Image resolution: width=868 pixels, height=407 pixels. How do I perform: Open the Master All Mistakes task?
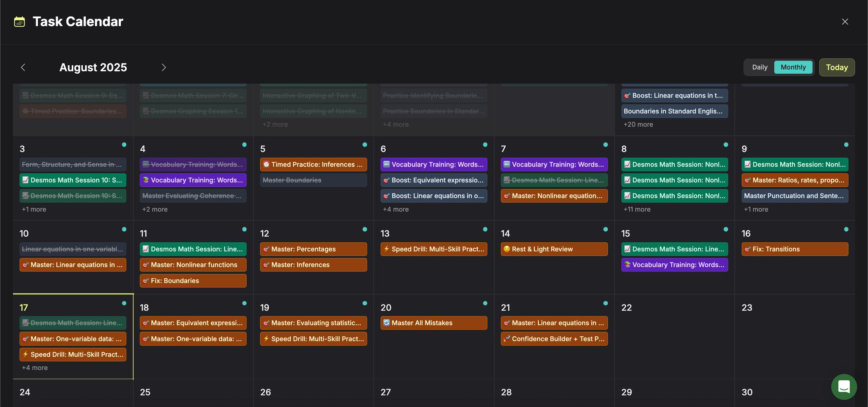pyautogui.click(x=434, y=323)
